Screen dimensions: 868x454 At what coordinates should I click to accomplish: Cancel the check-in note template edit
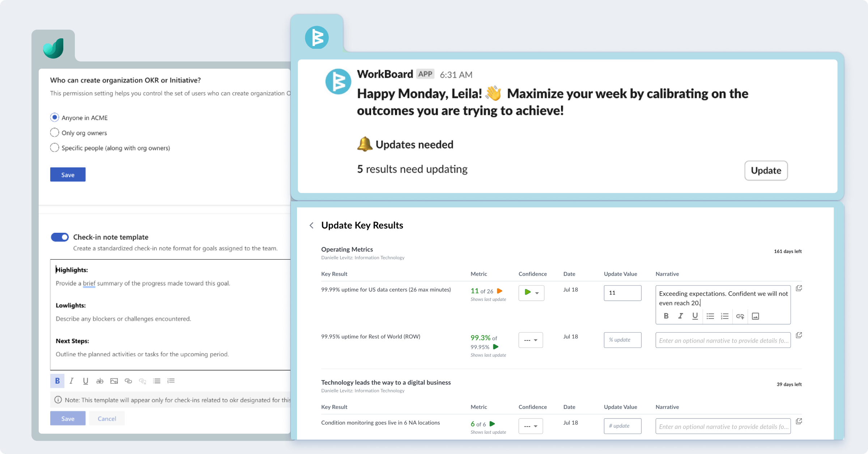point(107,418)
